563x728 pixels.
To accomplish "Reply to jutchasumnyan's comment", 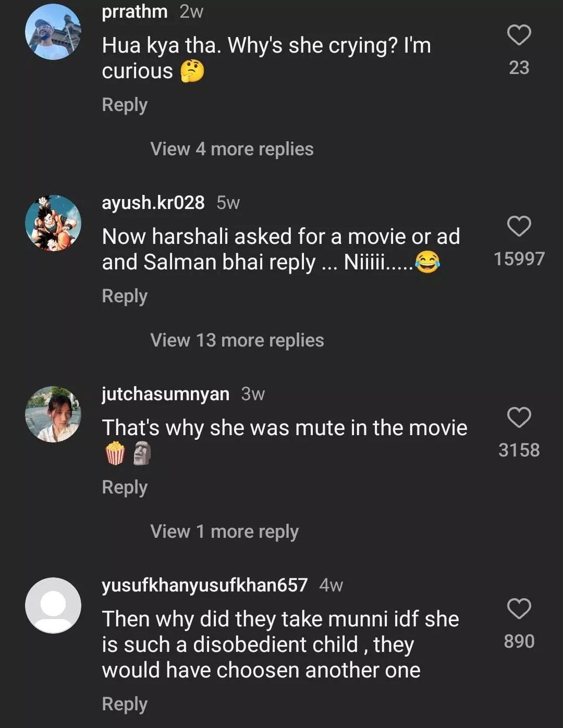I will 125,487.
